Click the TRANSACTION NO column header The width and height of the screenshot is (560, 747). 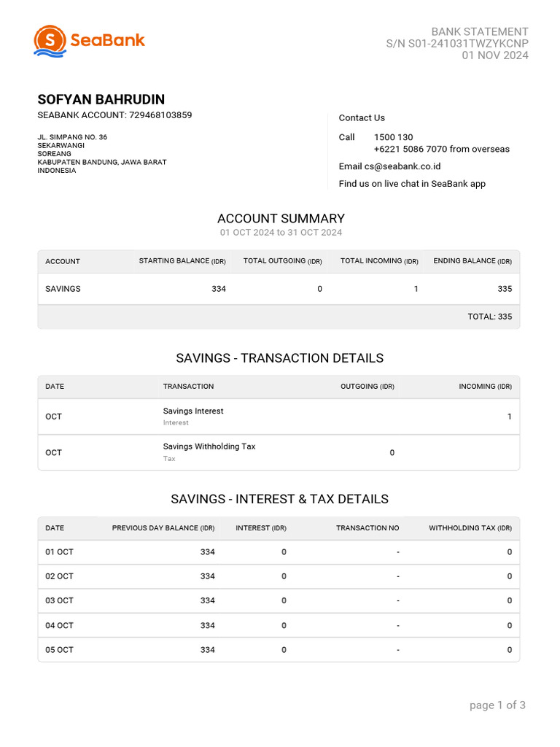(x=367, y=528)
